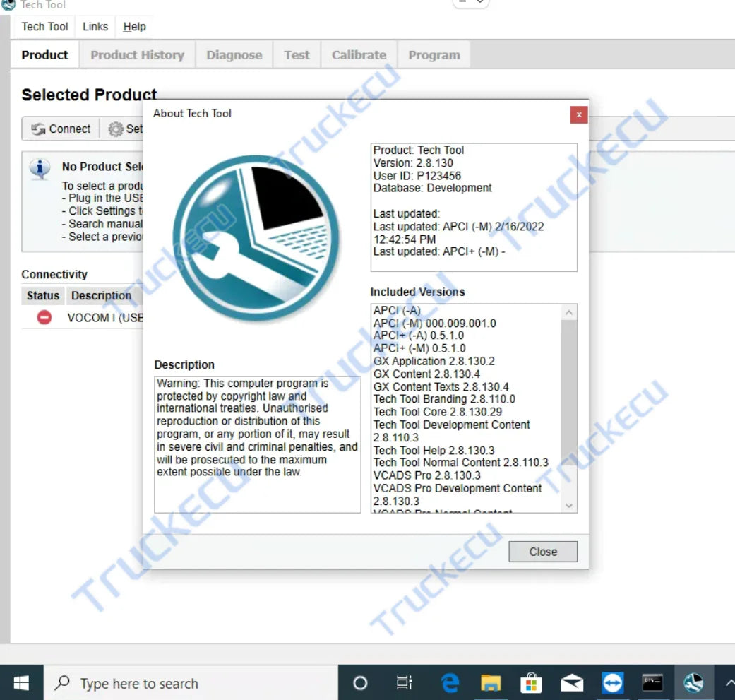
Task: Click the Settings gear icon
Action: pos(115,129)
